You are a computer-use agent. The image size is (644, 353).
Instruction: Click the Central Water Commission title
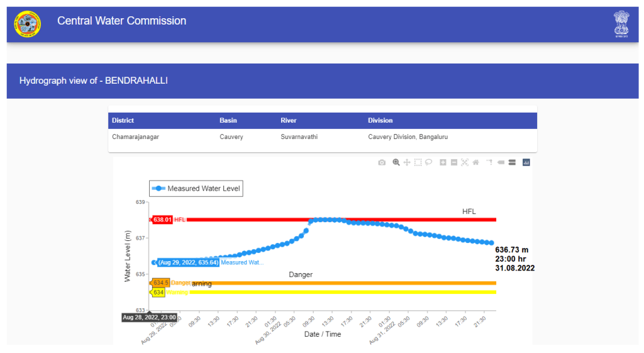pos(121,21)
